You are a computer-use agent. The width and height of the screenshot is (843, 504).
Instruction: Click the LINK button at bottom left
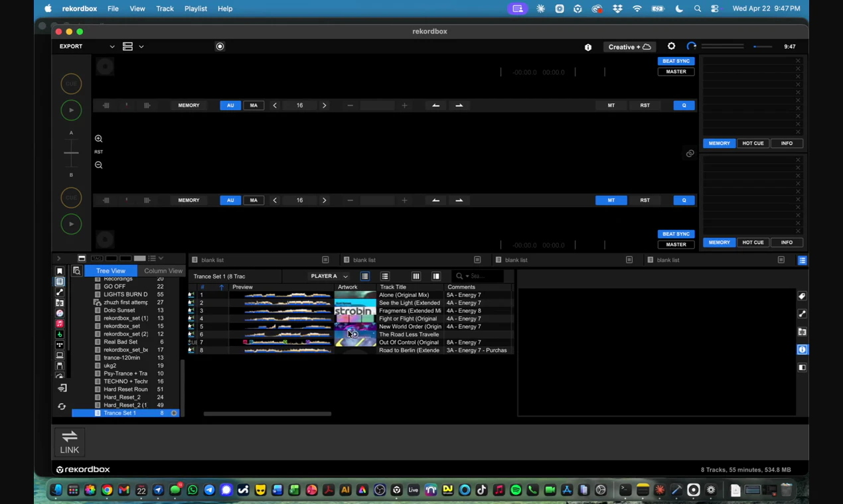point(70,441)
